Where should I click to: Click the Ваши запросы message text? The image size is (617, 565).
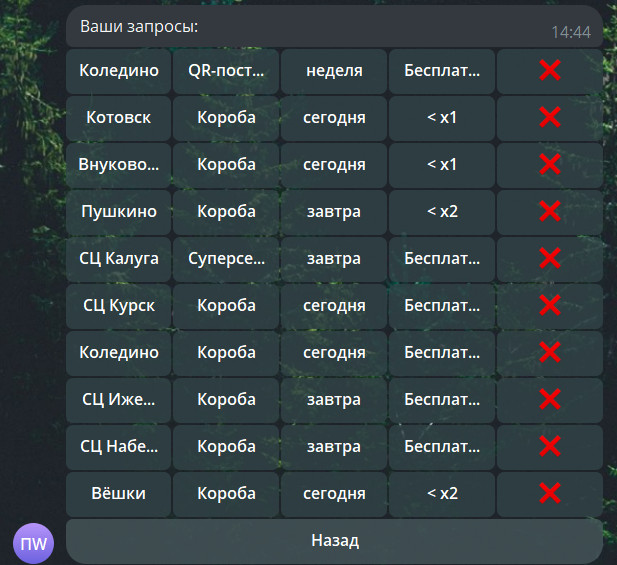click(x=140, y=27)
